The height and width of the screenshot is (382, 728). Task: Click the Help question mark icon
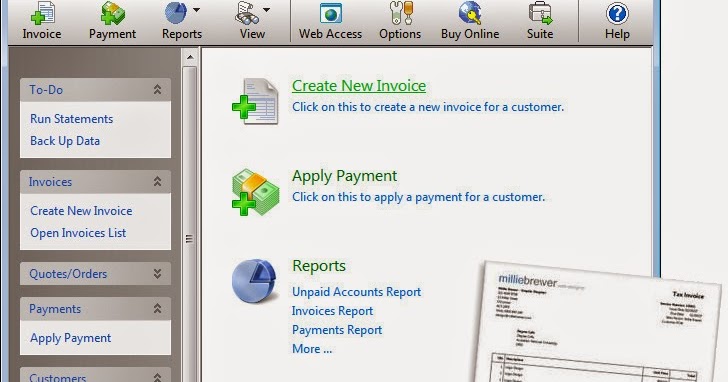pyautogui.click(x=617, y=13)
